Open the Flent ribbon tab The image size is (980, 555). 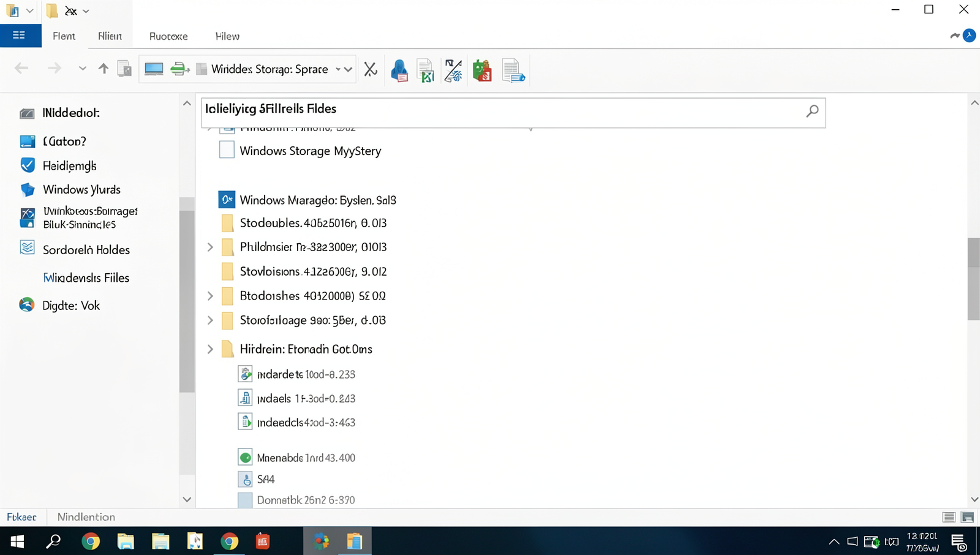click(x=64, y=36)
